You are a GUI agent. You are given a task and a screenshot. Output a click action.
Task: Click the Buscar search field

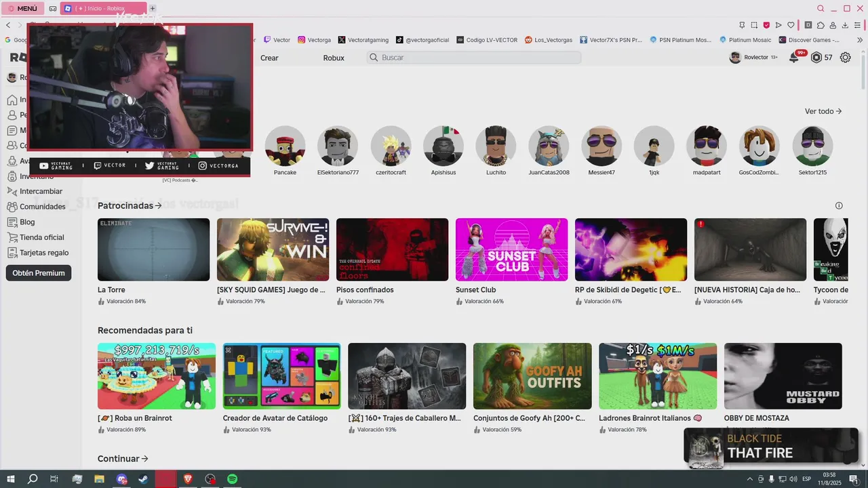click(x=474, y=58)
